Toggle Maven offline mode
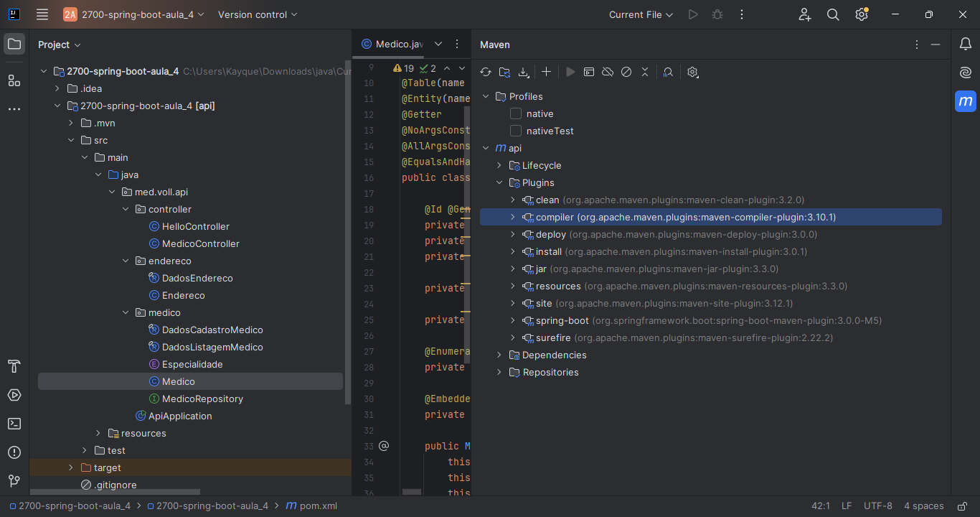Image resolution: width=980 pixels, height=517 pixels. click(608, 72)
